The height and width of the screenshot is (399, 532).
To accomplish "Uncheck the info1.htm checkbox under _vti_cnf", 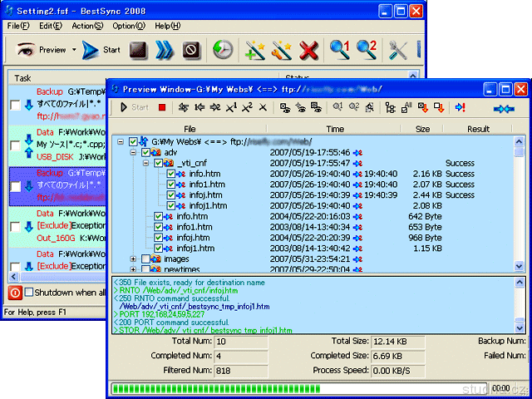I will (x=171, y=185).
